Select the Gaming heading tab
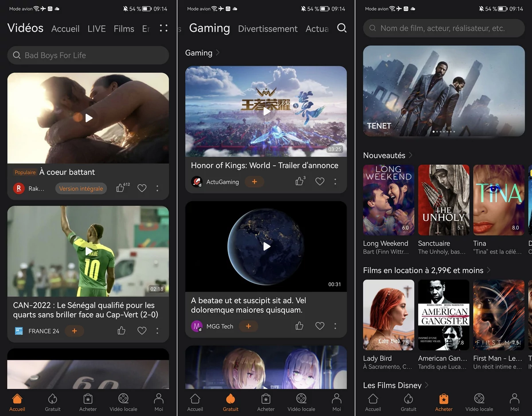This screenshot has height=416, width=532. [x=210, y=28]
